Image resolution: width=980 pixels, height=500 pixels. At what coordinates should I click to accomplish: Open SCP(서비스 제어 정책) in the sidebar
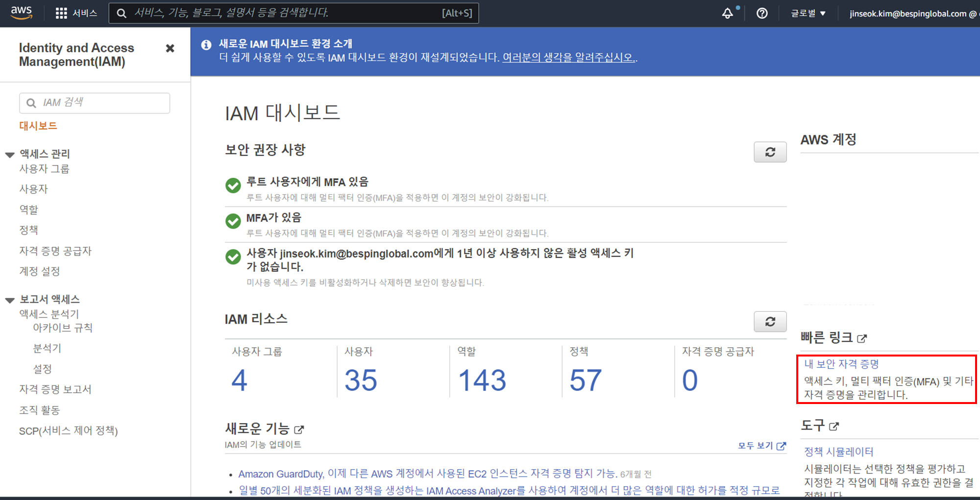[69, 431]
